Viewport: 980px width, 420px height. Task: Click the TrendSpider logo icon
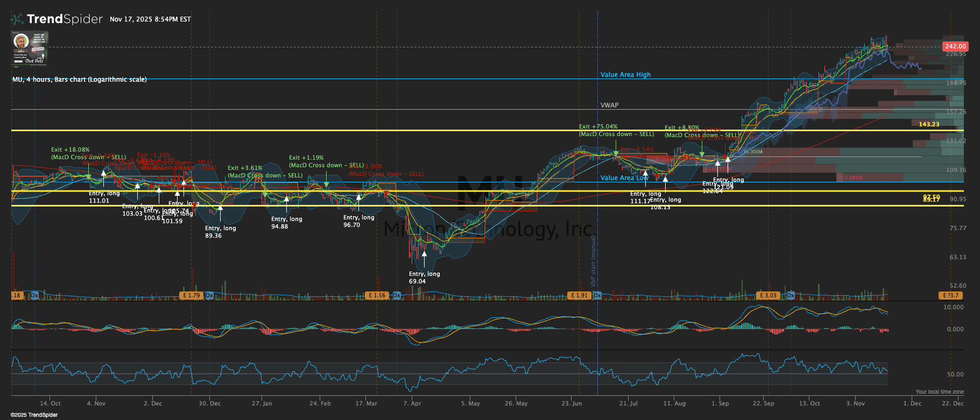click(x=17, y=19)
